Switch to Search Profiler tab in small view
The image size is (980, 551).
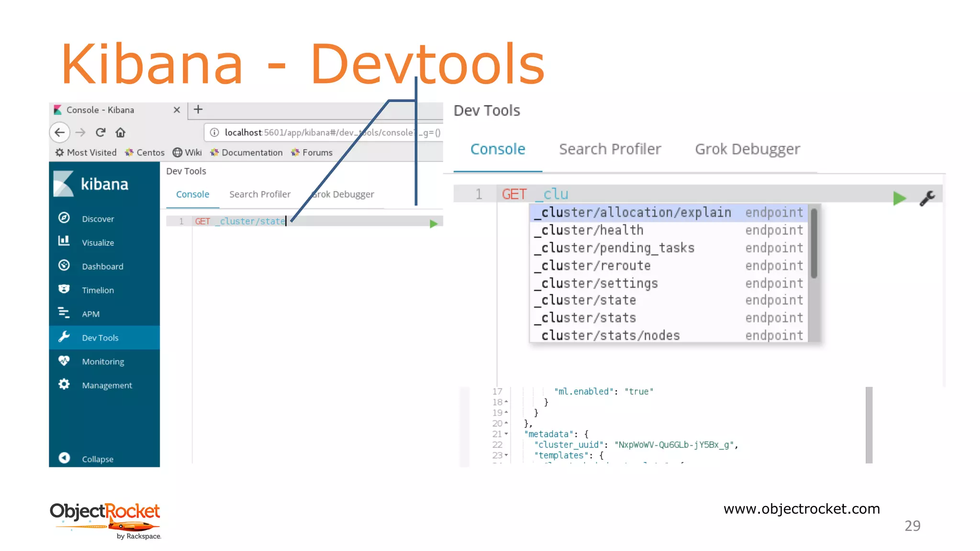[x=260, y=194]
